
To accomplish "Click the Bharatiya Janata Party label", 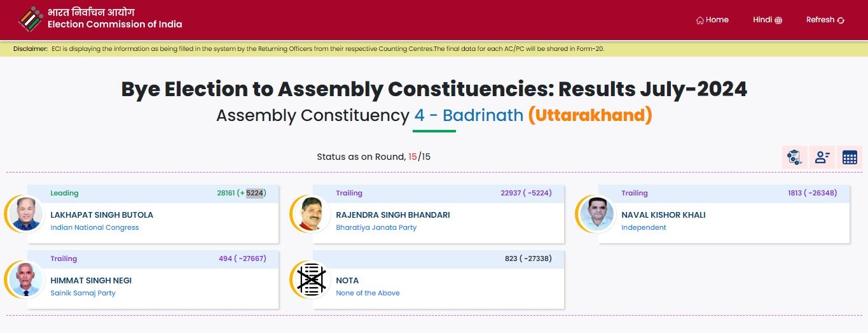I will [376, 227].
